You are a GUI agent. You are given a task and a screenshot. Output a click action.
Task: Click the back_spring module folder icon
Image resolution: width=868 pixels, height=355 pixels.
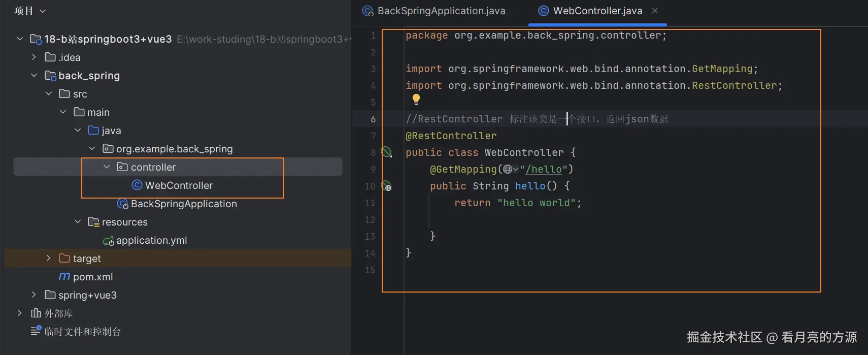(50, 76)
